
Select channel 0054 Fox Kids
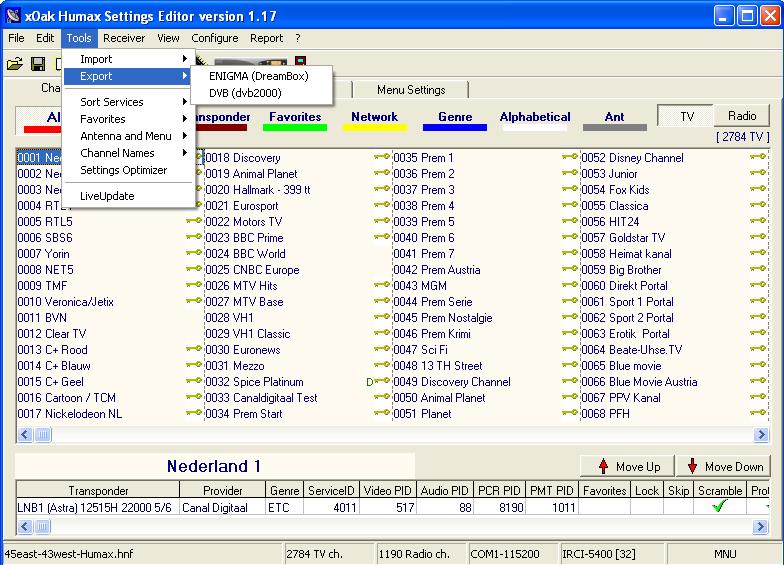[x=616, y=190]
